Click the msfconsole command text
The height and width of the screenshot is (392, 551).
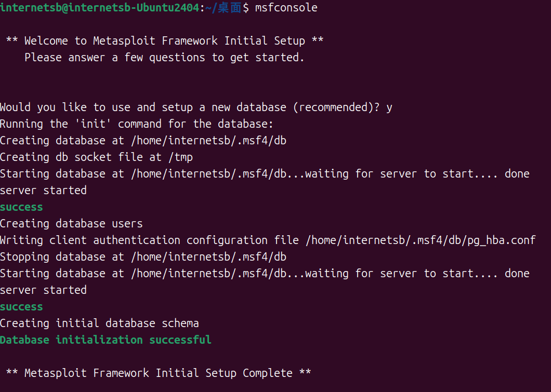click(x=286, y=8)
